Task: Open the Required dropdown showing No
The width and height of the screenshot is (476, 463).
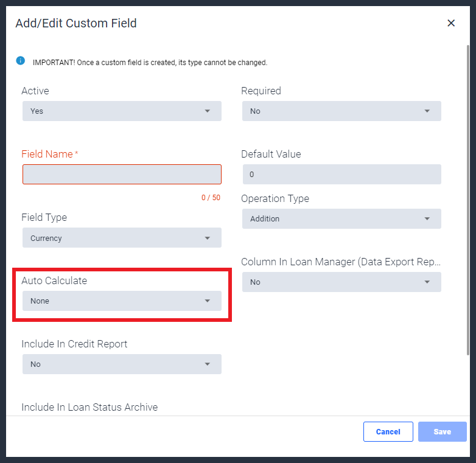Action: 341,111
